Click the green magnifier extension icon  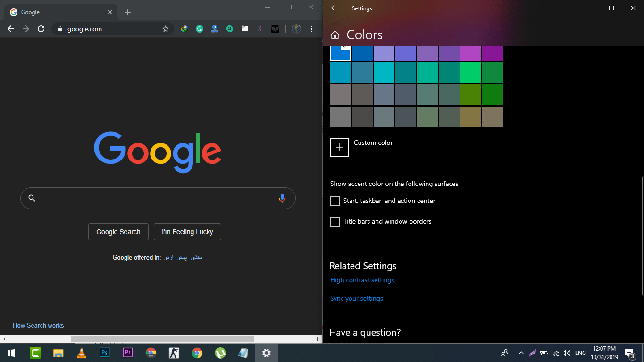click(x=230, y=29)
